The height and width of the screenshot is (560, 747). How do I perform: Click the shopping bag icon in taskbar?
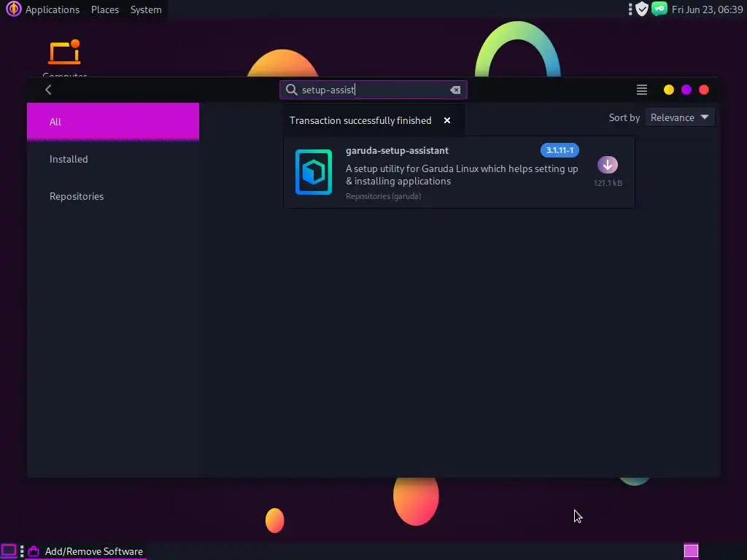(x=34, y=551)
